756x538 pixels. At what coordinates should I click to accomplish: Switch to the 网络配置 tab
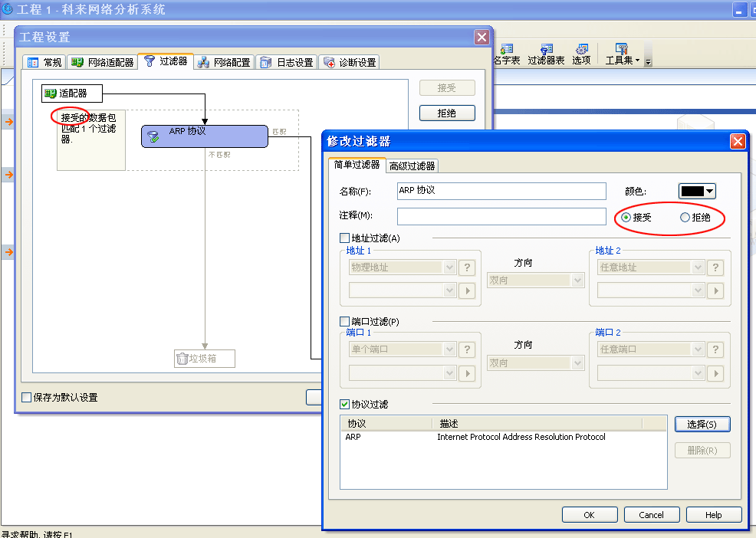click(x=224, y=63)
